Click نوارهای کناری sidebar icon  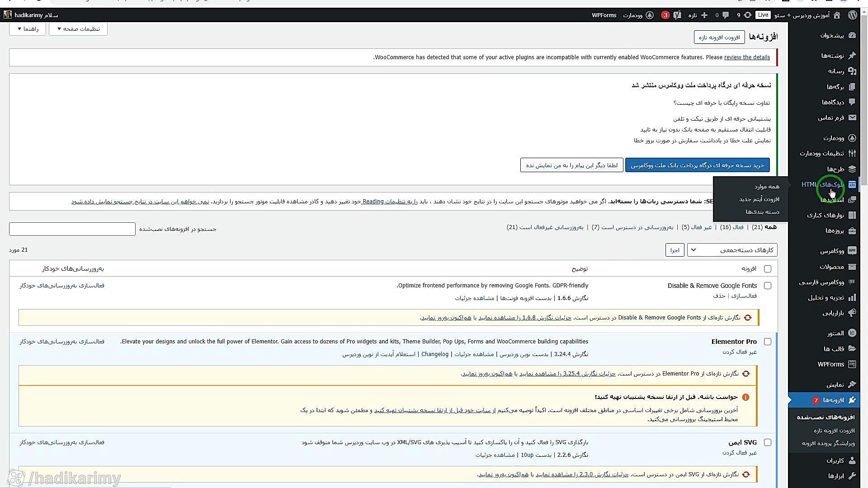click(x=852, y=215)
